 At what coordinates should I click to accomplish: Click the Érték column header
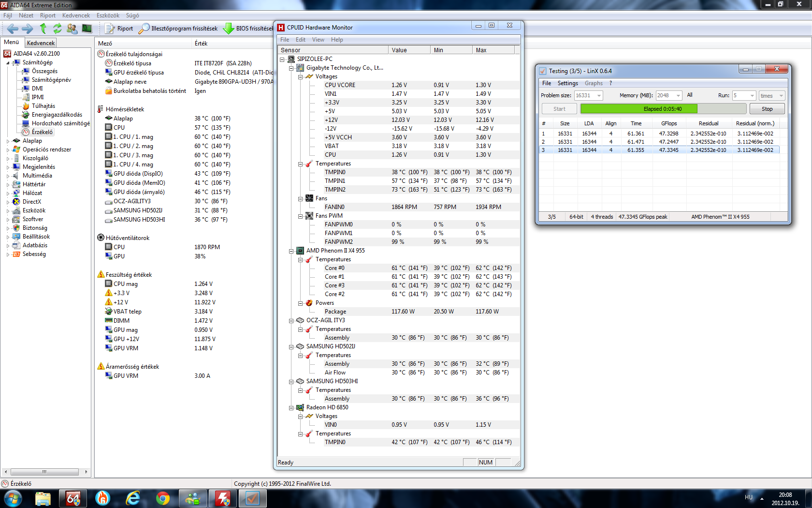pos(201,44)
